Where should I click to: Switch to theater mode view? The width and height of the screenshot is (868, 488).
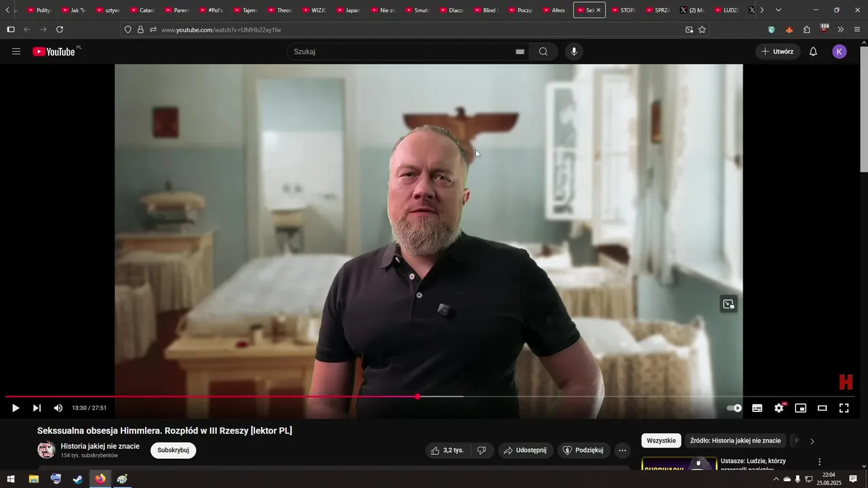(x=823, y=408)
